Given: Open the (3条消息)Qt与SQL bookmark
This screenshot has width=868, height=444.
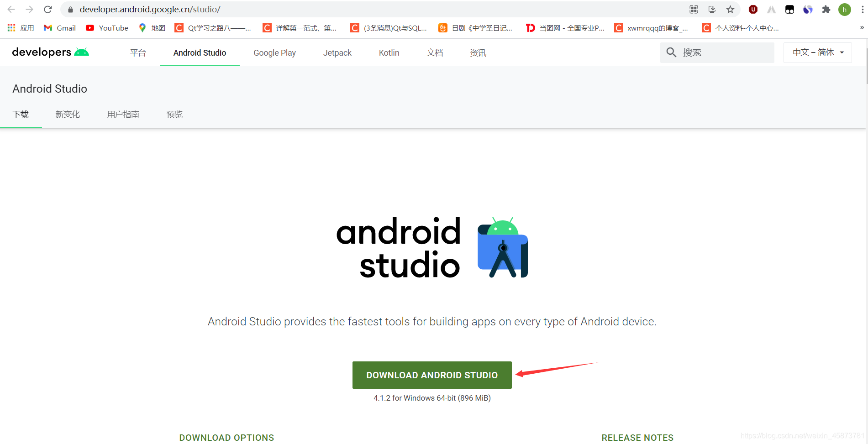Looking at the screenshot, I should tap(389, 28).
